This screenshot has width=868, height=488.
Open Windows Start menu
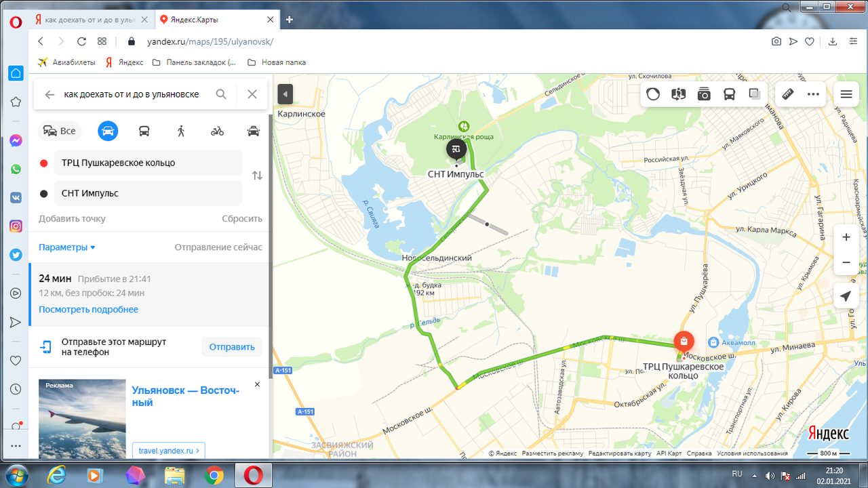coord(16,476)
